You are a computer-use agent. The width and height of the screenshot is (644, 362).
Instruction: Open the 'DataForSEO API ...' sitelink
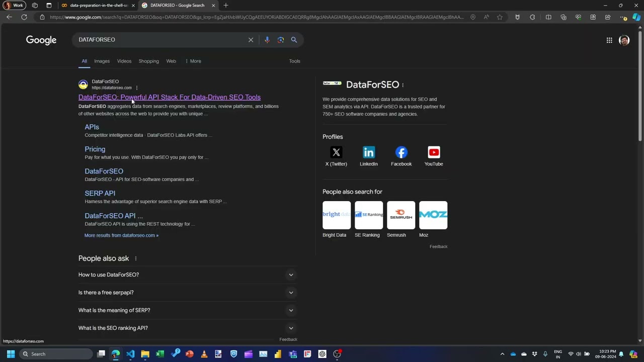114,216
